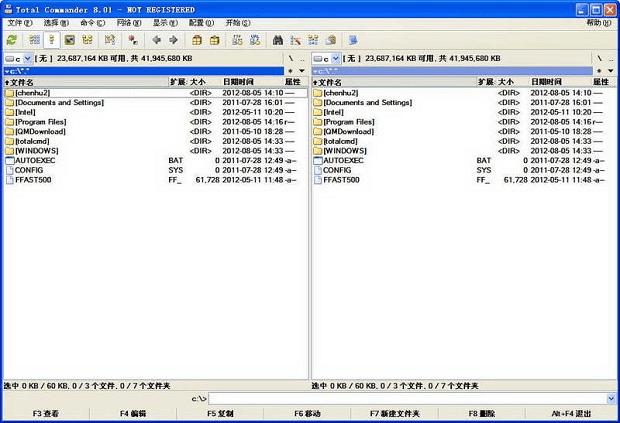The image size is (620, 423).
Task: Open the 配置 (Configuration) menu
Action: [x=201, y=23]
